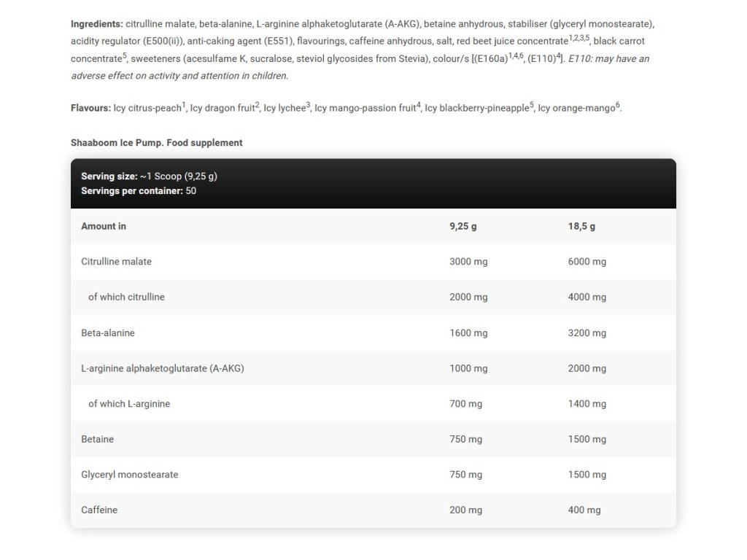Click the 'Shaaboom Ice Pump. Food supplement' heading
This screenshot has height=560, width=747.
tap(156, 143)
